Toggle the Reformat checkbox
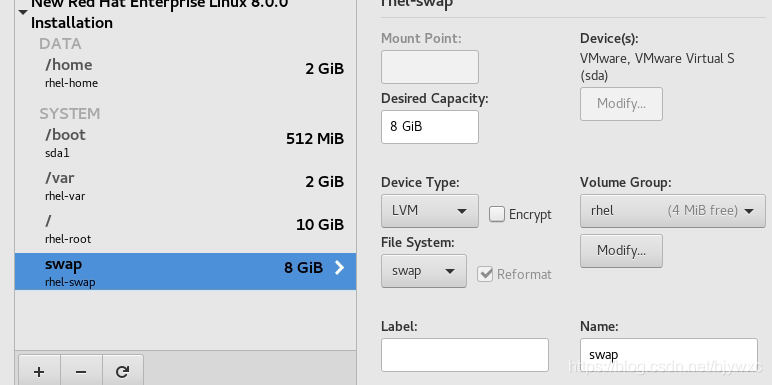Screen dimensions: 772x385 pyautogui.click(x=485, y=274)
